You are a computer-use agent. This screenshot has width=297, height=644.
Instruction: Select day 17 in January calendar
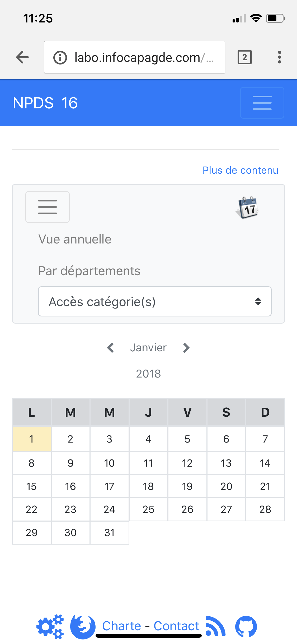point(109,486)
